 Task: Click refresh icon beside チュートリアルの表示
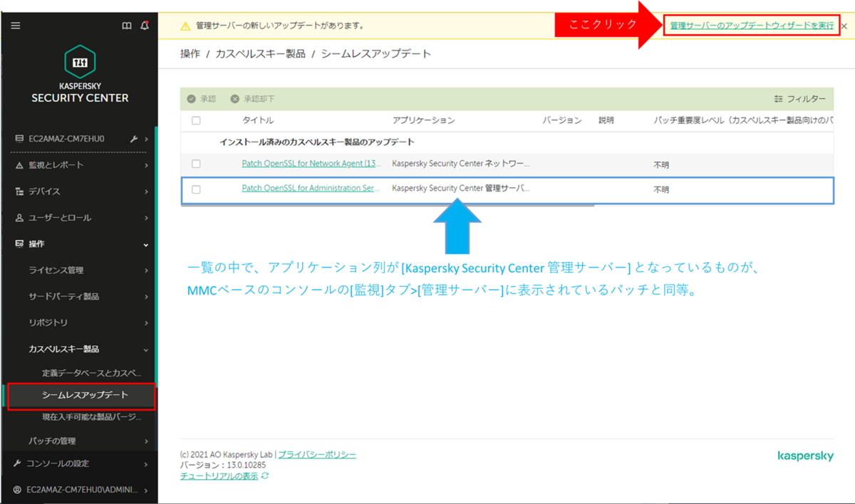tap(265, 476)
